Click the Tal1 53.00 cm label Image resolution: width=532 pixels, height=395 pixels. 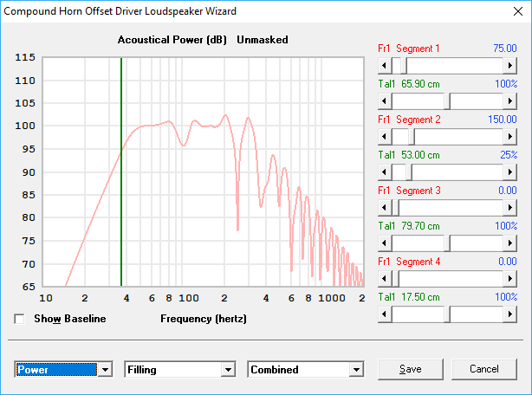[409, 155]
